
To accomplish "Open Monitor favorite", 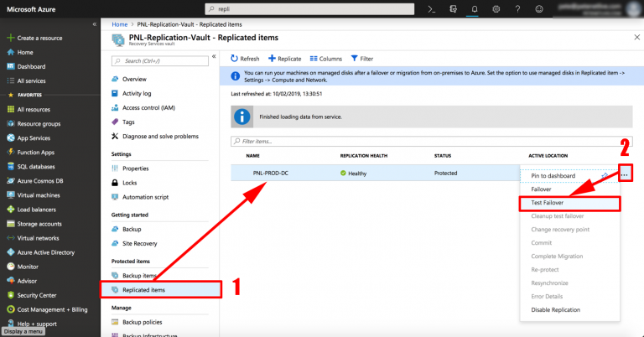I will pyautogui.click(x=23, y=267).
